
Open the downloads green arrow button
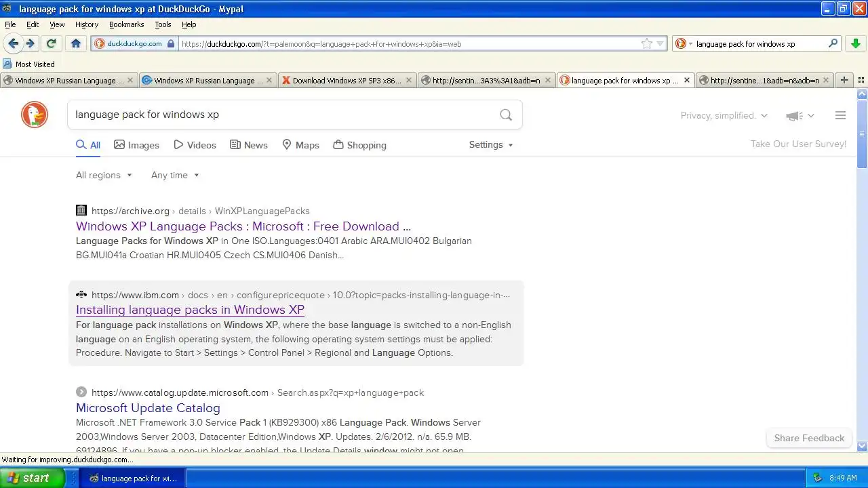tap(855, 43)
